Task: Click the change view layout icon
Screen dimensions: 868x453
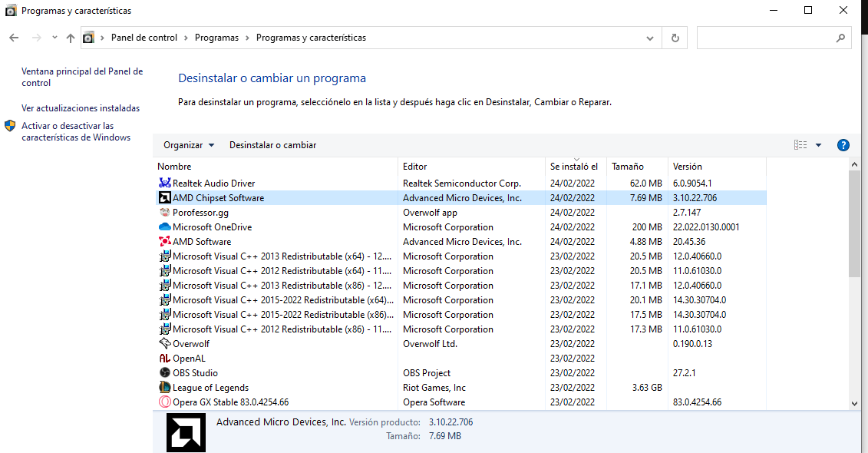Action: click(x=800, y=145)
